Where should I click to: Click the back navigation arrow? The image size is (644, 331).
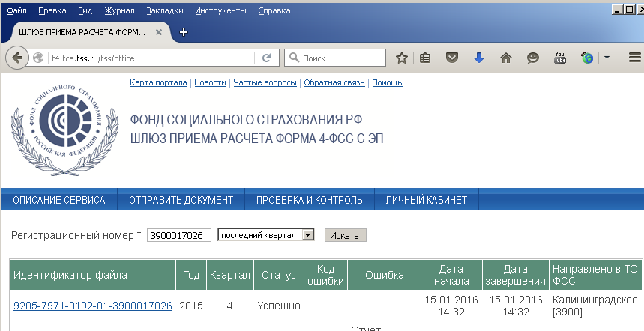point(17,58)
